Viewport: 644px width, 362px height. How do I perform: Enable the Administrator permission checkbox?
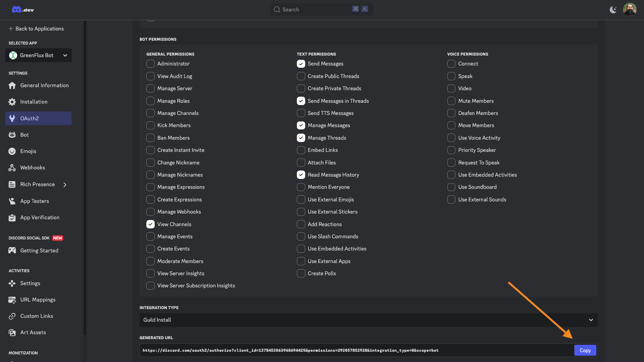tap(151, 64)
